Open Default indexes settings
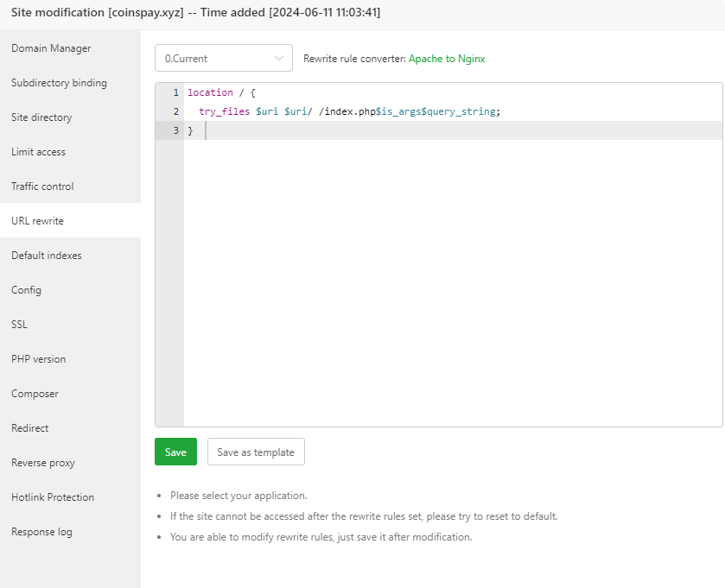Image resolution: width=725 pixels, height=588 pixels. pos(47,256)
